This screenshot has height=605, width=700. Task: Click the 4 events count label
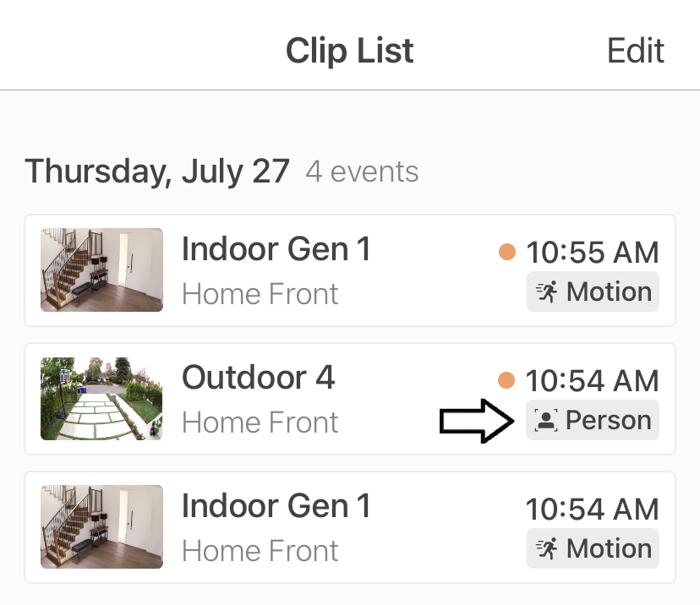pyautogui.click(x=362, y=172)
